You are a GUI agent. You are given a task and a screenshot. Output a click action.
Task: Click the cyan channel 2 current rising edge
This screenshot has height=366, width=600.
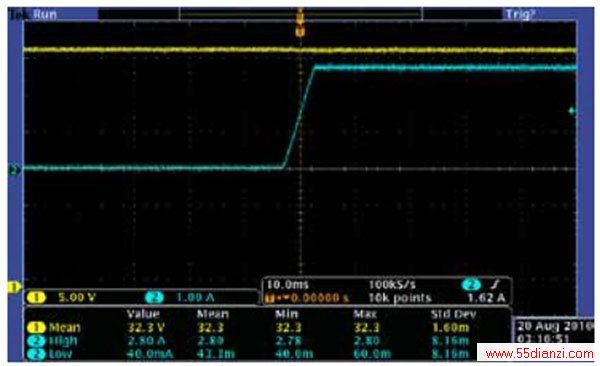coord(299,118)
